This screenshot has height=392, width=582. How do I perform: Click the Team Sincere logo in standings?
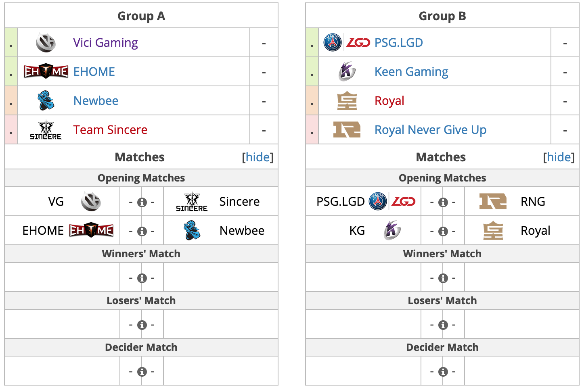click(46, 130)
